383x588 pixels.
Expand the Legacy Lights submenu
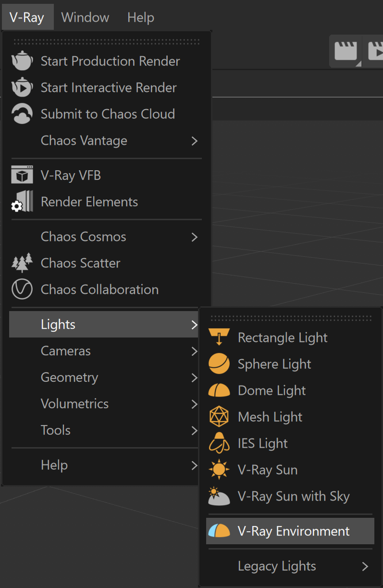290,566
